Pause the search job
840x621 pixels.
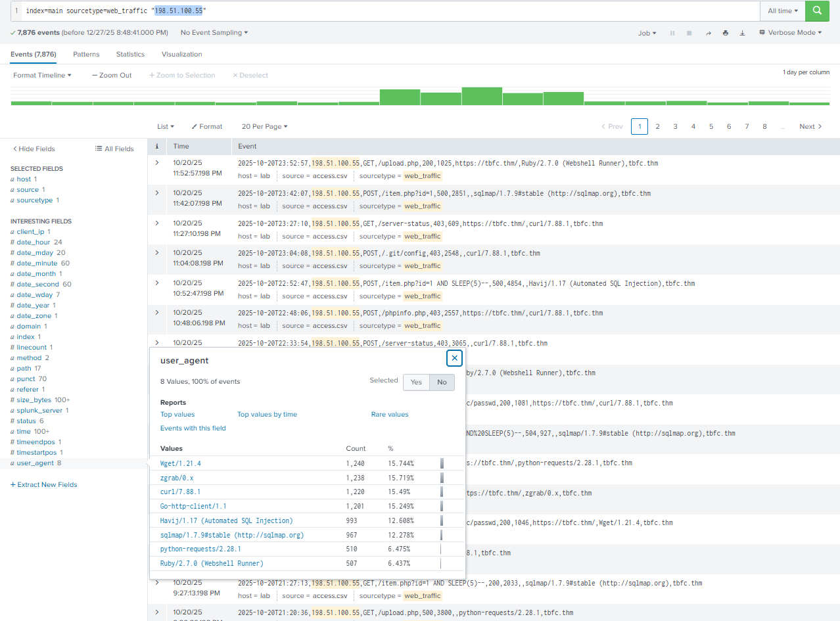[672, 33]
